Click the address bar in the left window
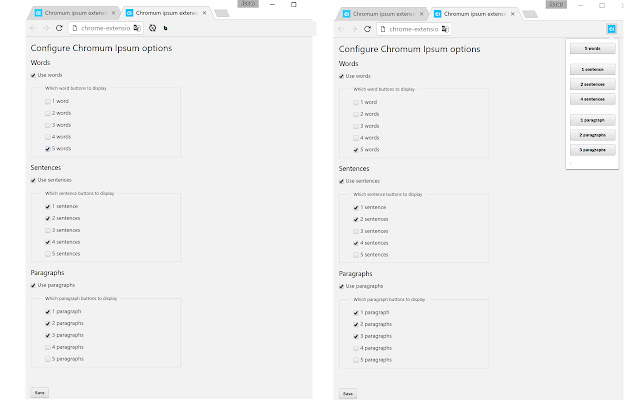640x400 pixels. 106,28
